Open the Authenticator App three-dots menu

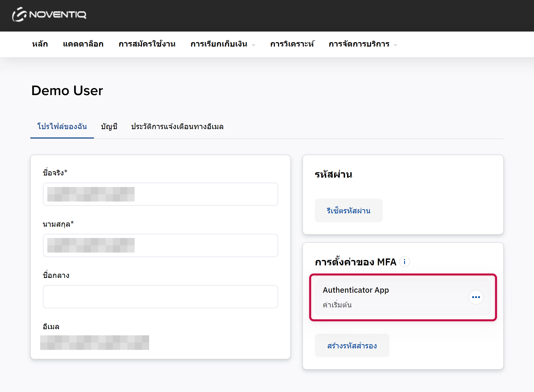[x=476, y=297]
